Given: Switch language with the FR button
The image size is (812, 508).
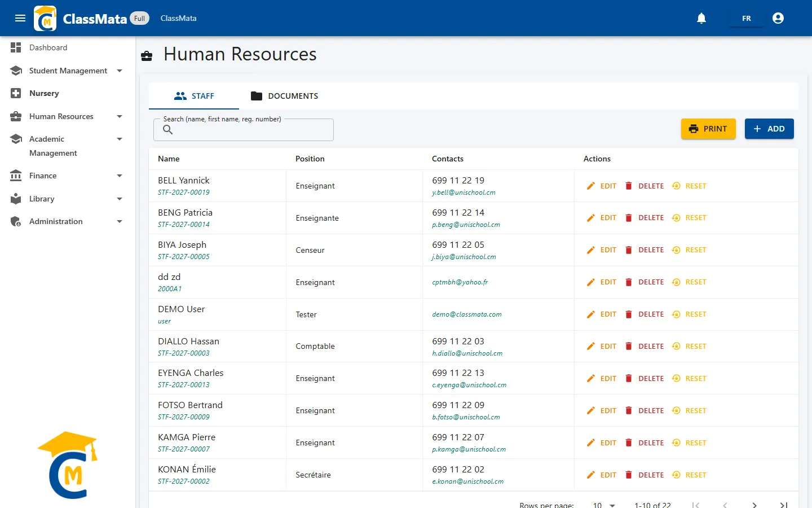Looking at the screenshot, I should click(747, 18).
